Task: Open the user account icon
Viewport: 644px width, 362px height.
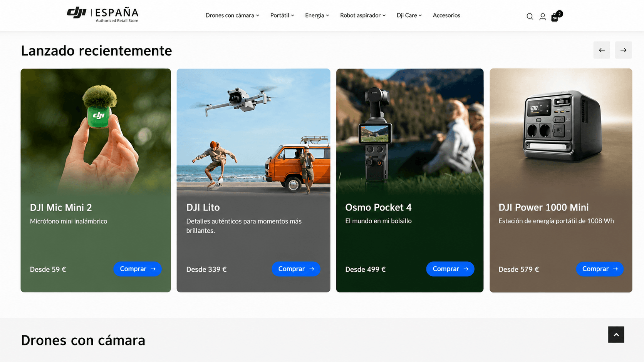Action: click(542, 16)
